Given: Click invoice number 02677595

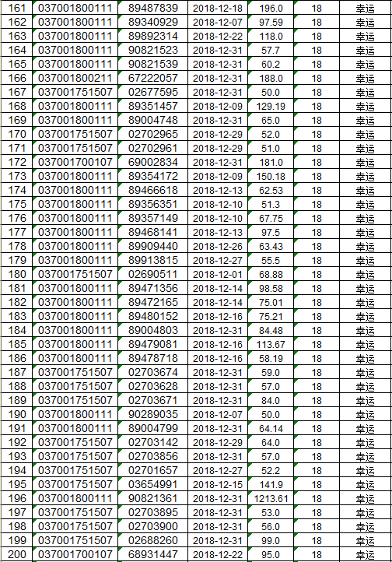Looking at the screenshot, I should [x=153, y=92].
